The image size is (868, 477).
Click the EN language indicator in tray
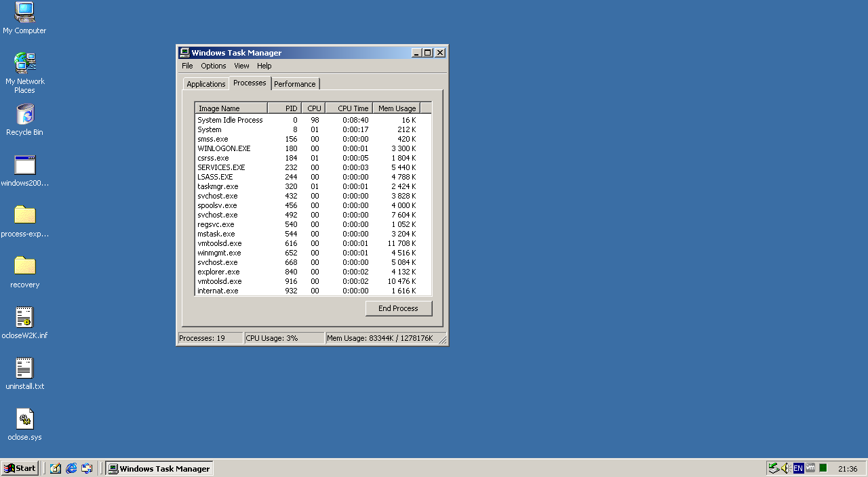pyautogui.click(x=798, y=468)
